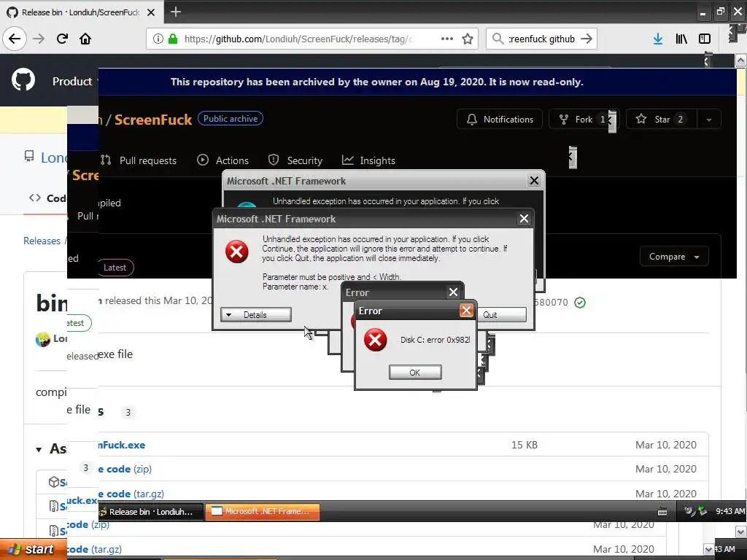This screenshot has width=747, height=560.
Task: Open the Pull requests tab
Action: (139, 160)
